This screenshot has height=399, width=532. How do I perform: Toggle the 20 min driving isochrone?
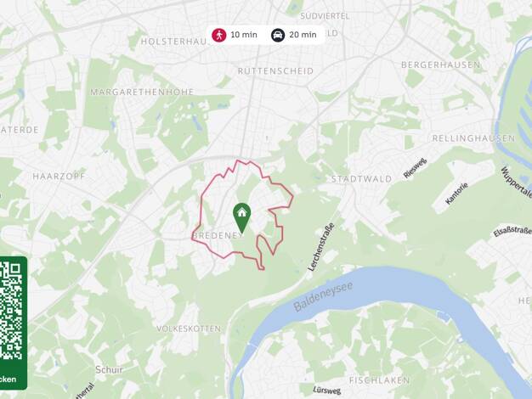coord(294,35)
